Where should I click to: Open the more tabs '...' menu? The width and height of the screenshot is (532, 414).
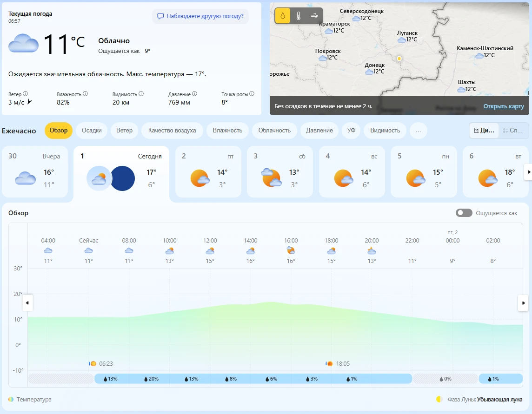419,131
